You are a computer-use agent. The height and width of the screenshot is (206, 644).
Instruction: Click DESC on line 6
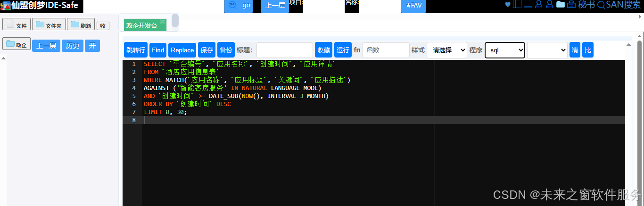tap(223, 104)
